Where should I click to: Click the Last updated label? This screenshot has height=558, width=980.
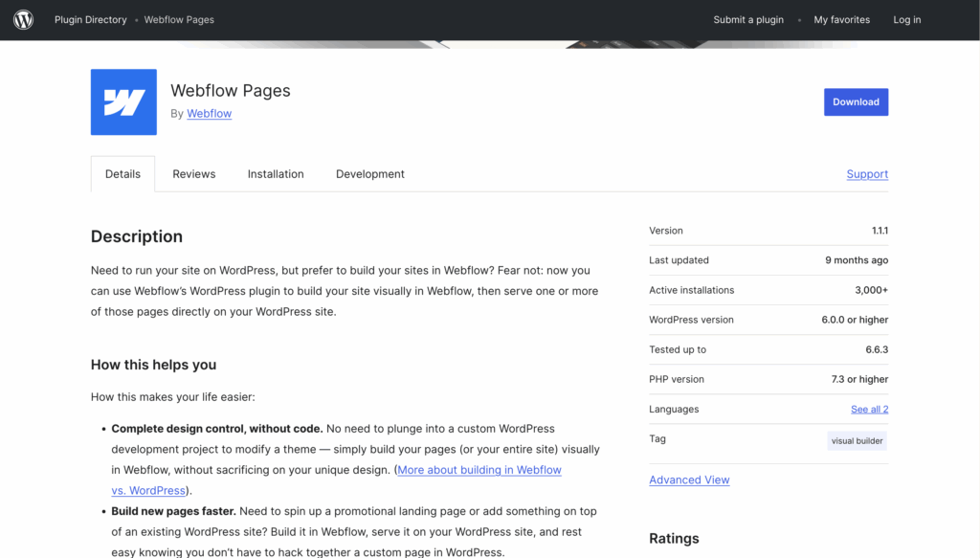point(679,260)
